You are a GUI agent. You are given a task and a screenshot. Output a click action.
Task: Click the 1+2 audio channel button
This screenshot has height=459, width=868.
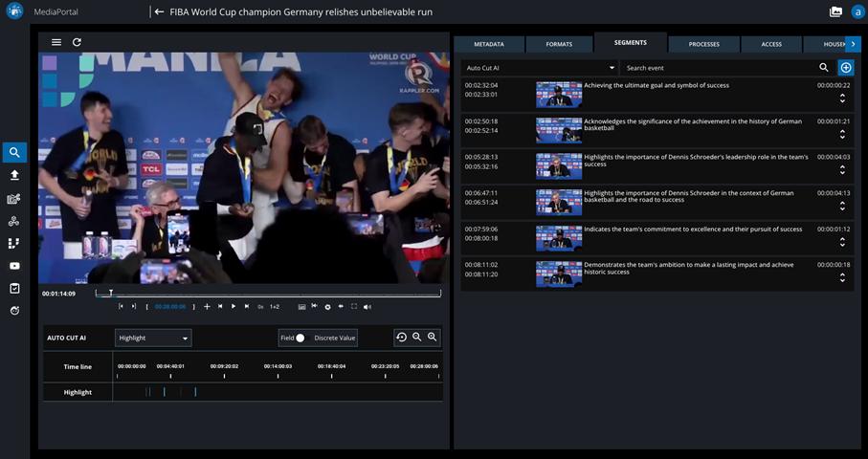pos(275,307)
